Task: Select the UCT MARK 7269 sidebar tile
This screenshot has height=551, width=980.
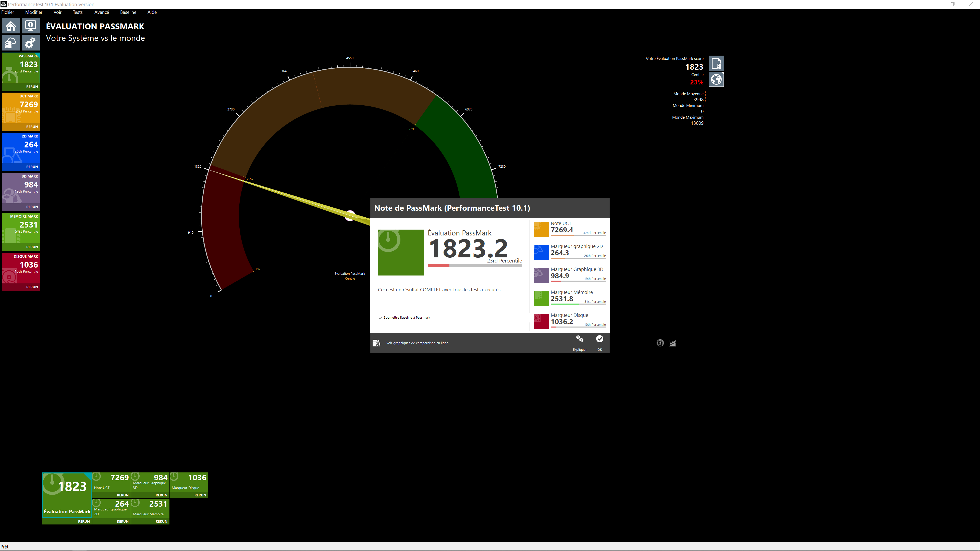Action: pyautogui.click(x=21, y=108)
